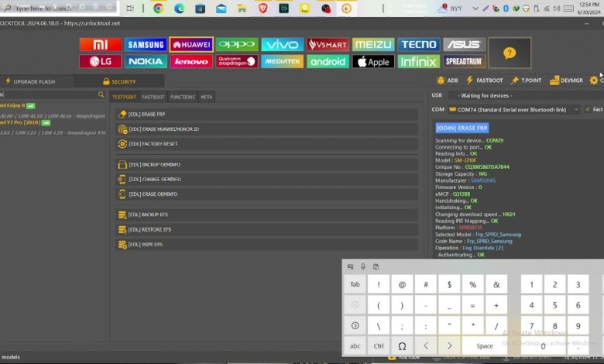604x364 pixels.
Task: Run [EDL] RESTORE EFS
Action: pyautogui.click(x=266, y=229)
